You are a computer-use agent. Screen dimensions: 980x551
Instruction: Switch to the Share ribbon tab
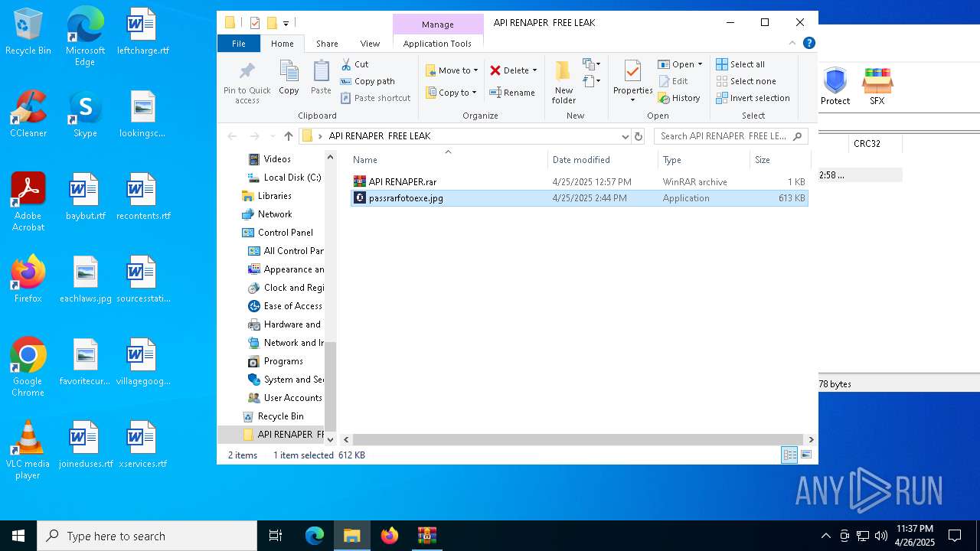[x=327, y=44]
